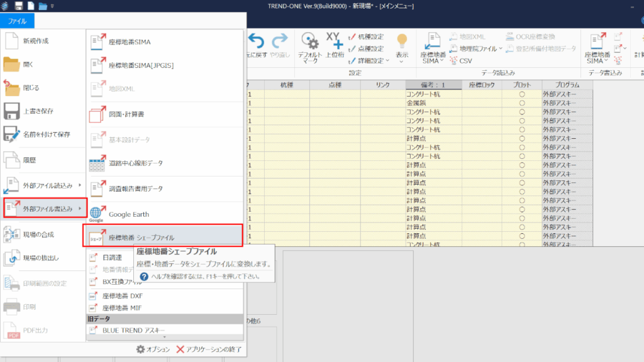Click the scroll-down arrow below the submenu
Screen dimensions: 644x362
click(x=165, y=337)
